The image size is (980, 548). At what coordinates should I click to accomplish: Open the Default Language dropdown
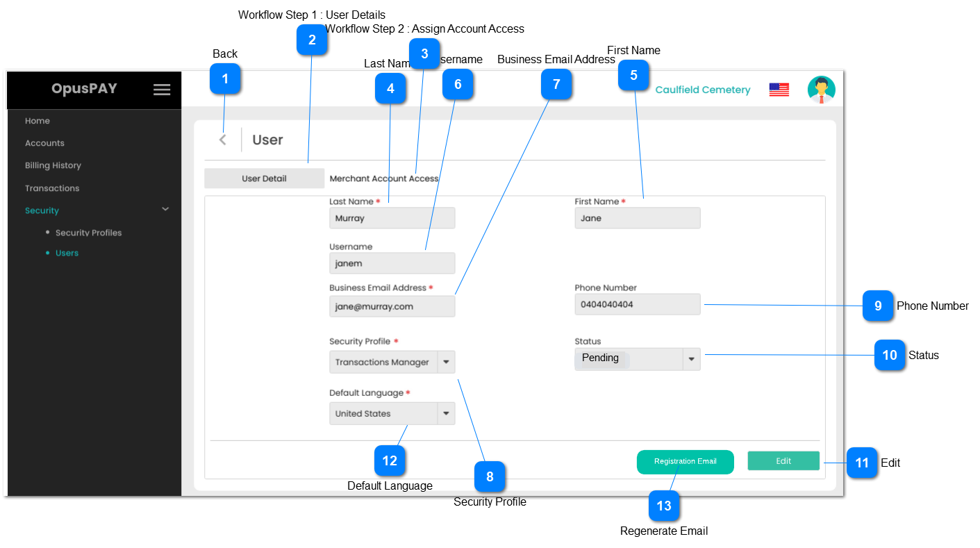[x=447, y=413]
